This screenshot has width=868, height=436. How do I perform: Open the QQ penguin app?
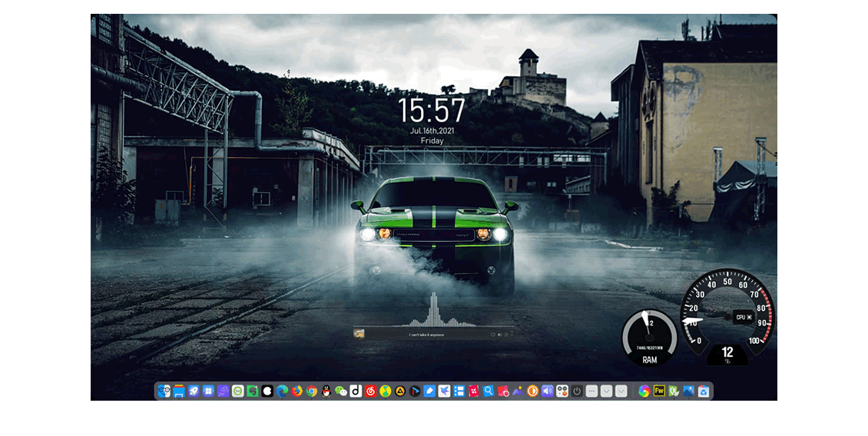pos(326,391)
